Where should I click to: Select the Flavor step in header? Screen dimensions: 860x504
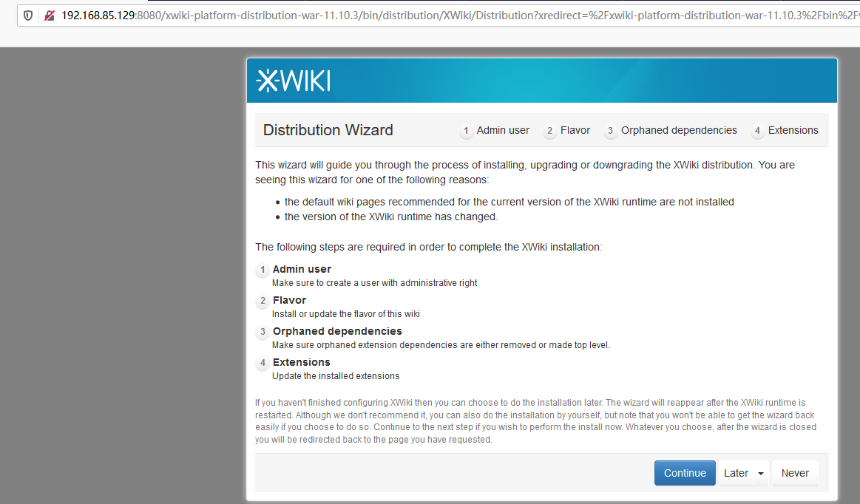(x=567, y=131)
